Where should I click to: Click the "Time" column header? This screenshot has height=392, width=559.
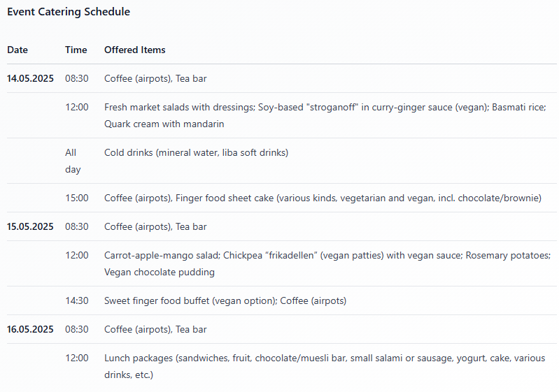point(76,50)
